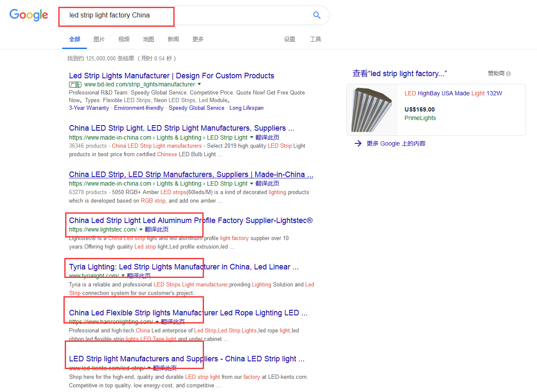Click 翻译此页 for the second made-in-china result
Screen dimensions: 537x392
[267, 183]
